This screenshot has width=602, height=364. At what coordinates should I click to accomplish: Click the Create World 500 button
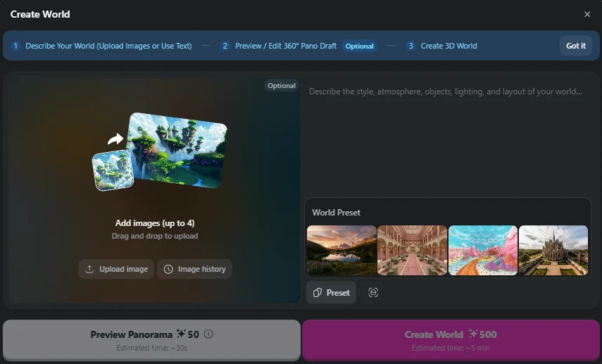[x=451, y=340]
